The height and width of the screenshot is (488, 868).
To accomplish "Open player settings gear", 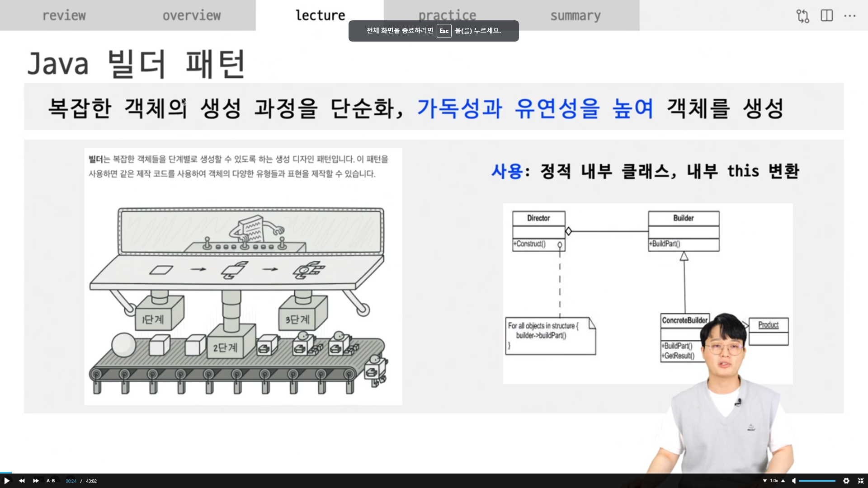I will pos(846,481).
